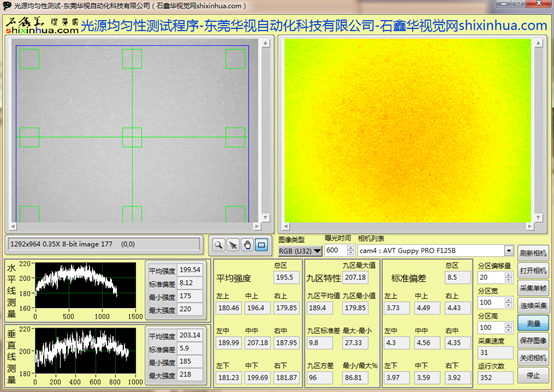Click the 停止 button
Screen dimensions: 554x392
[x=533, y=375]
